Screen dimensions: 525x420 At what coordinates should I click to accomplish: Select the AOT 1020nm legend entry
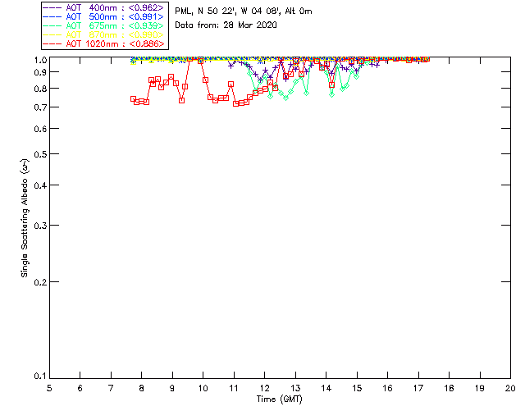pos(103,43)
